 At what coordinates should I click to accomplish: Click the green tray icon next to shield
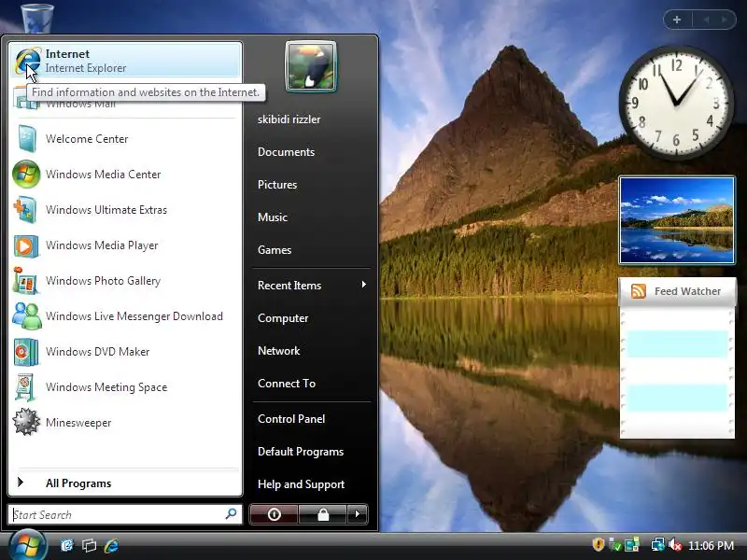point(615,544)
